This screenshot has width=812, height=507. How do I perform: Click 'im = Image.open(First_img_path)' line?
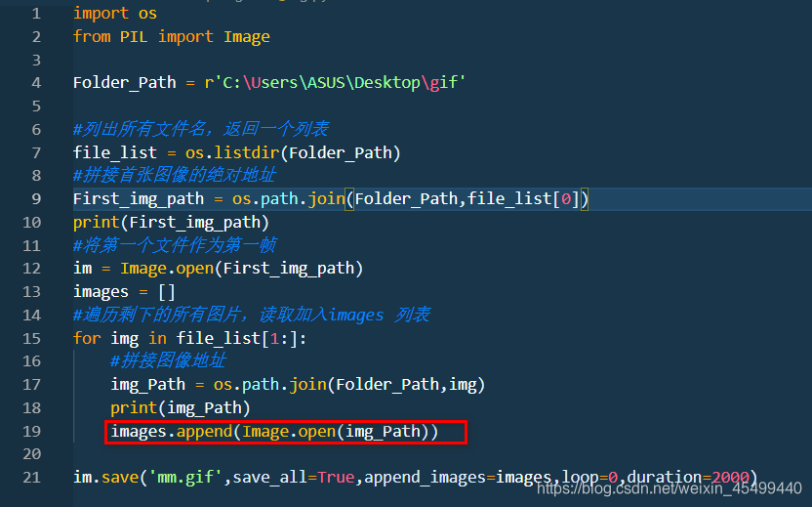218,269
